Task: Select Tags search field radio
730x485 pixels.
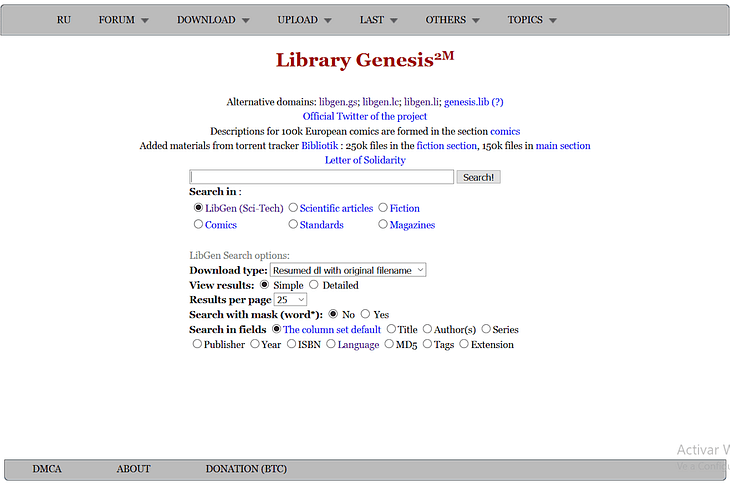Action: [x=427, y=344]
